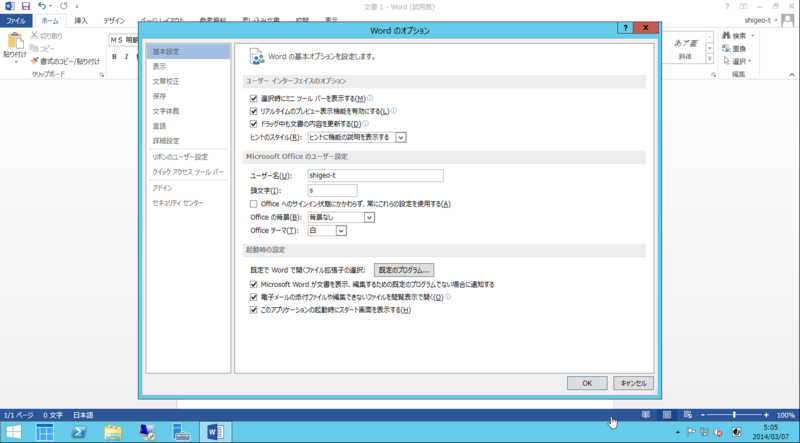
Task: Click the help question mark in dialog title
Action: click(x=625, y=28)
